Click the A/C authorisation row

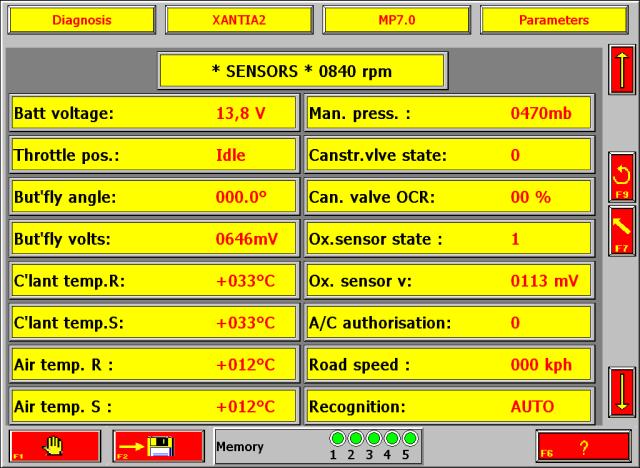[449, 322]
